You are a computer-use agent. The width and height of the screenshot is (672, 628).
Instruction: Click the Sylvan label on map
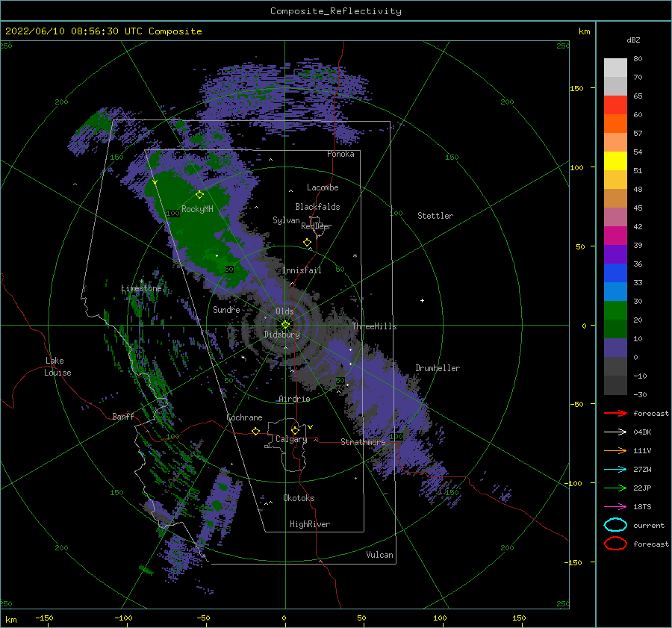click(286, 220)
